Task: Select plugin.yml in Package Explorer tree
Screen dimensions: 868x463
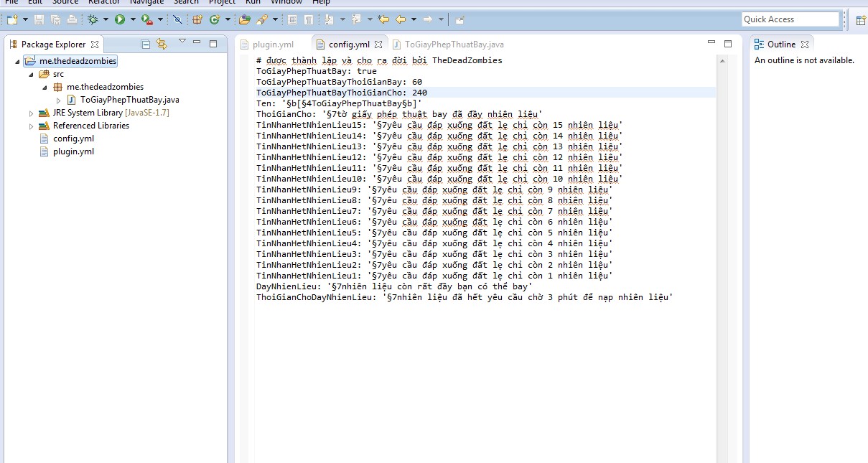Action: 73,151
